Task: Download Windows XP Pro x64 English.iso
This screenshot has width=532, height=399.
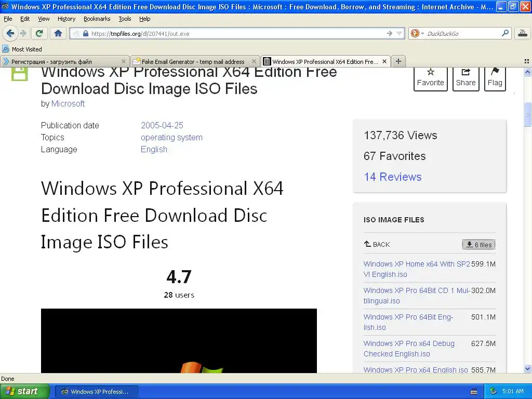Action: [416, 369]
